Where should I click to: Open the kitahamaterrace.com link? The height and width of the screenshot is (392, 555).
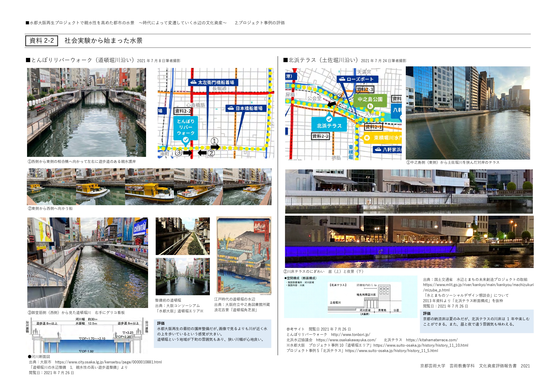click(x=432, y=340)
